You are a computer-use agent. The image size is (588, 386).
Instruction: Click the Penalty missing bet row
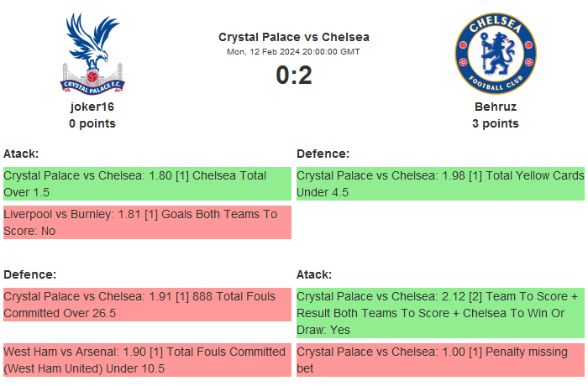click(x=440, y=360)
